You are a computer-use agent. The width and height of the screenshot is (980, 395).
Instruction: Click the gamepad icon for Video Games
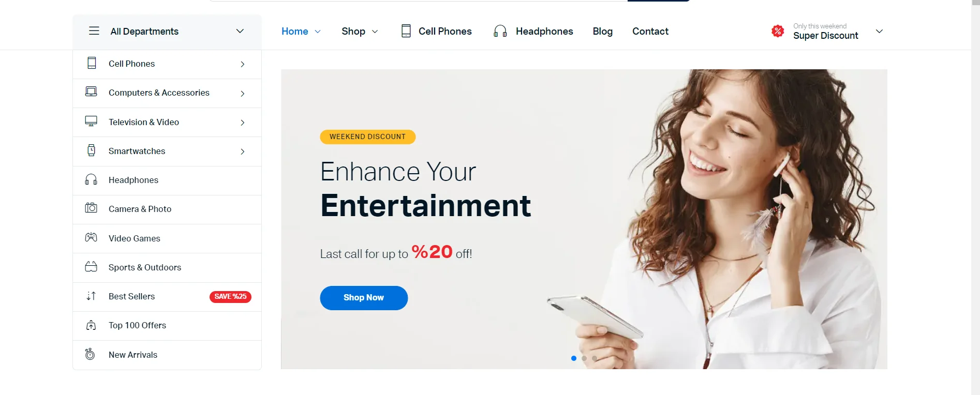[x=91, y=237]
